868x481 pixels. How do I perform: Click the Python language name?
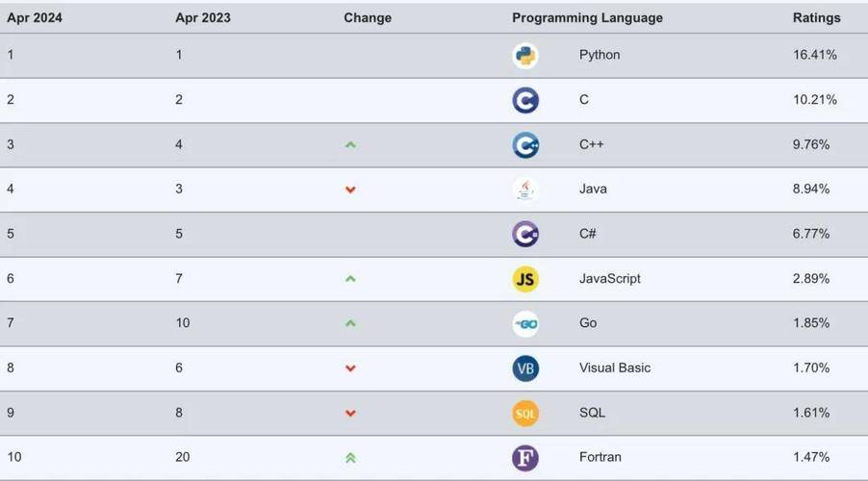point(600,55)
